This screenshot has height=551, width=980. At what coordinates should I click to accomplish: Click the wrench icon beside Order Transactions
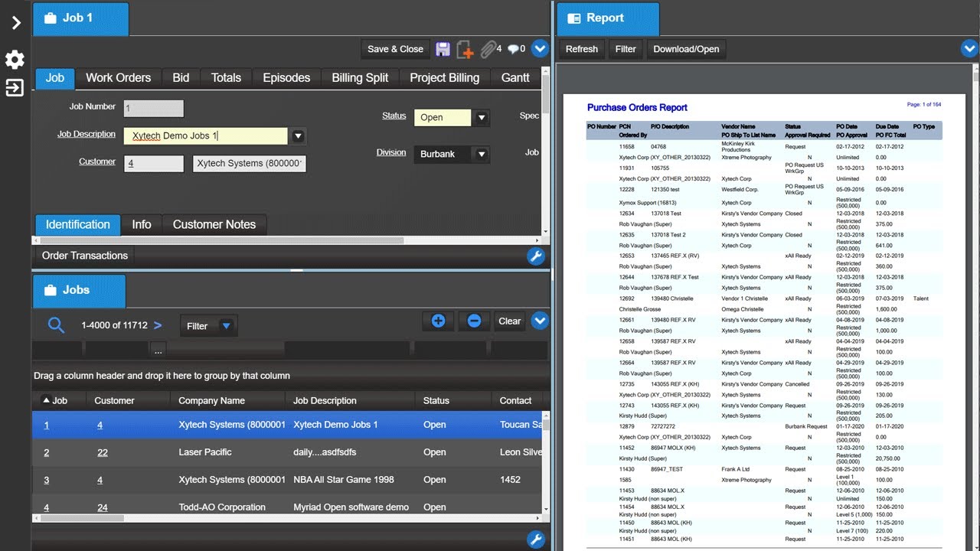(x=536, y=256)
